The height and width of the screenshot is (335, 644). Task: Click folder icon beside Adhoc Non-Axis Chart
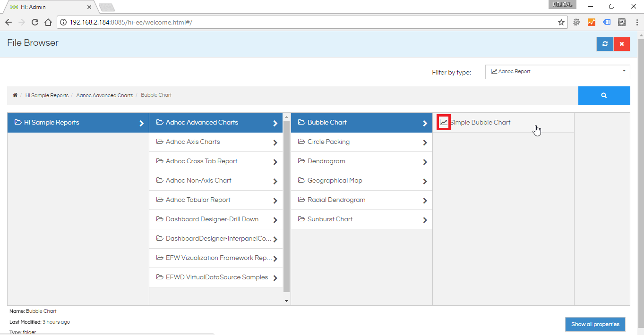[160, 180]
